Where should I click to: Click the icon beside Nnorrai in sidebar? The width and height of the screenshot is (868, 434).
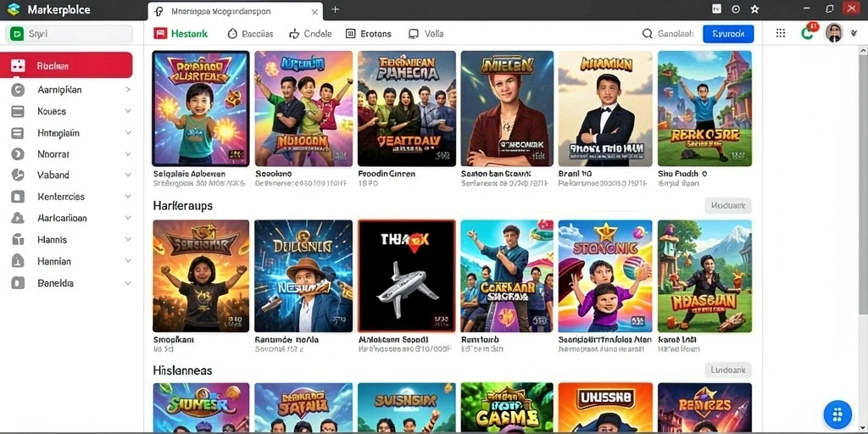pyautogui.click(x=18, y=154)
